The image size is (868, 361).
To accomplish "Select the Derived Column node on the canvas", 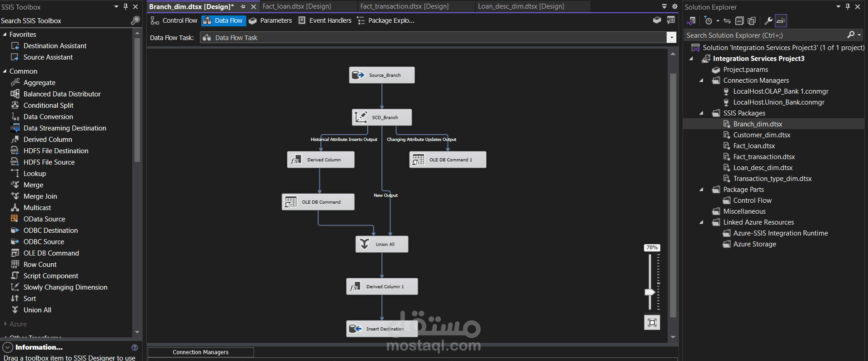I will point(320,160).
